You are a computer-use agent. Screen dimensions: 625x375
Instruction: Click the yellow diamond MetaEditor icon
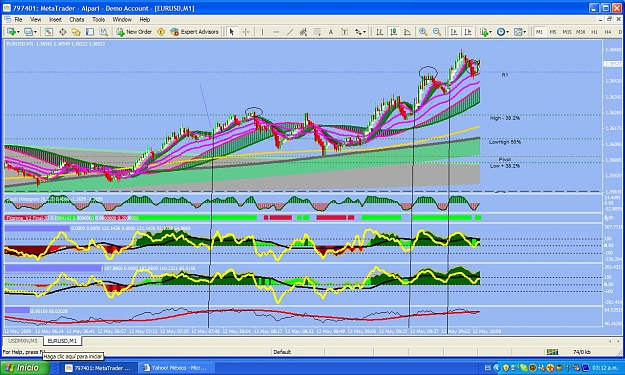pyautogui.click(x=161, y=32)
